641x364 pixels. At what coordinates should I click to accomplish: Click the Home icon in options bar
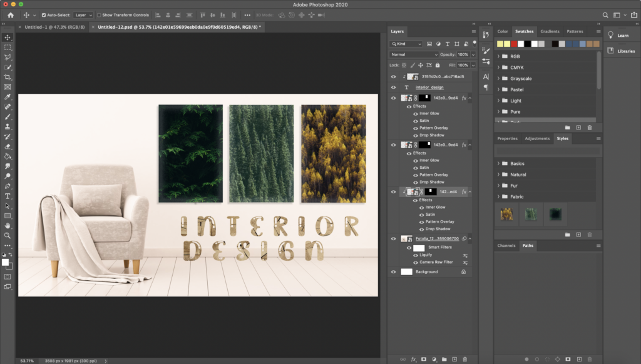pos(11,15)
